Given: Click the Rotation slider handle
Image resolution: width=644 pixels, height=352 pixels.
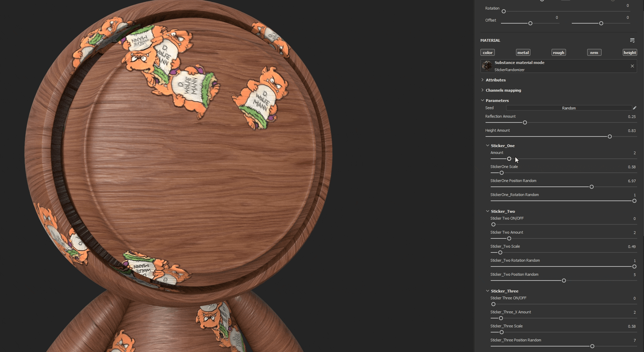Looking at the screenshot, I should coord(504,11).
